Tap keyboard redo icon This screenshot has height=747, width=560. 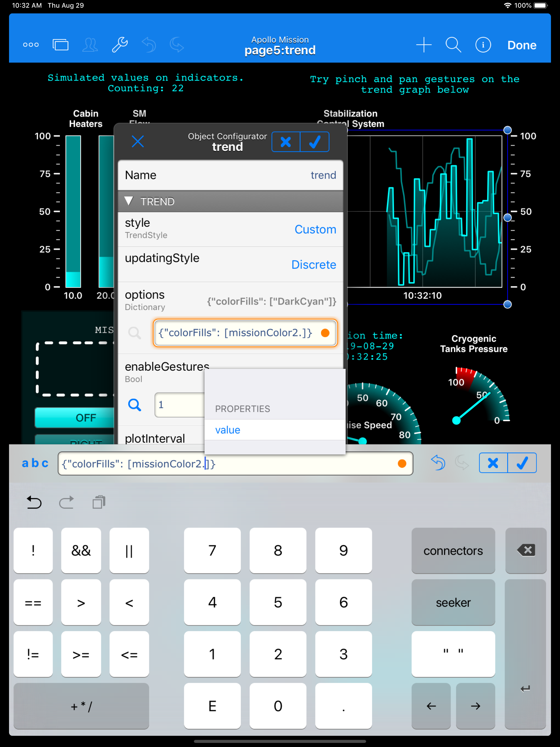[x=66, y=502]
